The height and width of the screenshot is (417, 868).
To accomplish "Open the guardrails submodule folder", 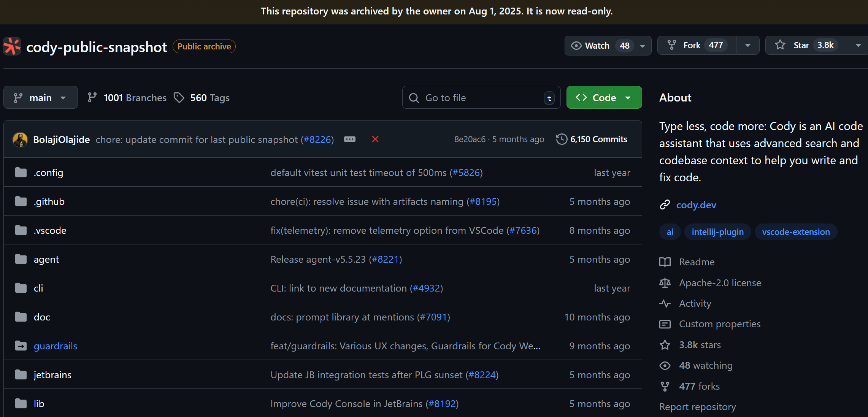I will click(x=55, y=346).
